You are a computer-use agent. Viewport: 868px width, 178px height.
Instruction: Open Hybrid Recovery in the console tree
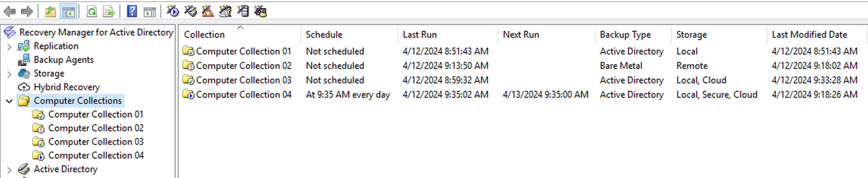66,87
